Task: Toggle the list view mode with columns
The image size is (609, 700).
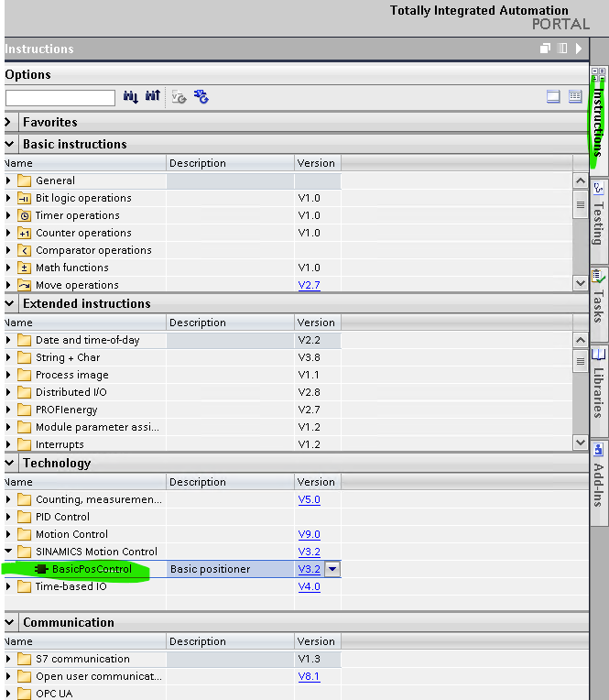Action: click(x=575, y=96)
